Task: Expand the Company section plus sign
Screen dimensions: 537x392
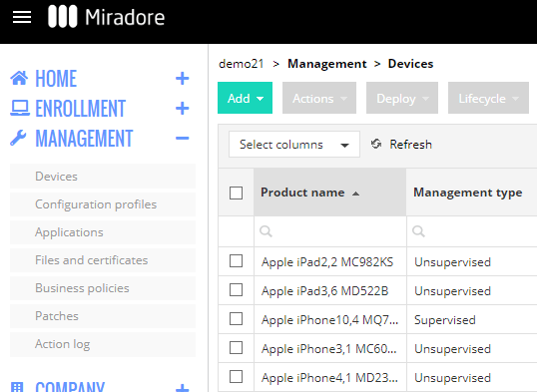Action: tap(183, 388)
